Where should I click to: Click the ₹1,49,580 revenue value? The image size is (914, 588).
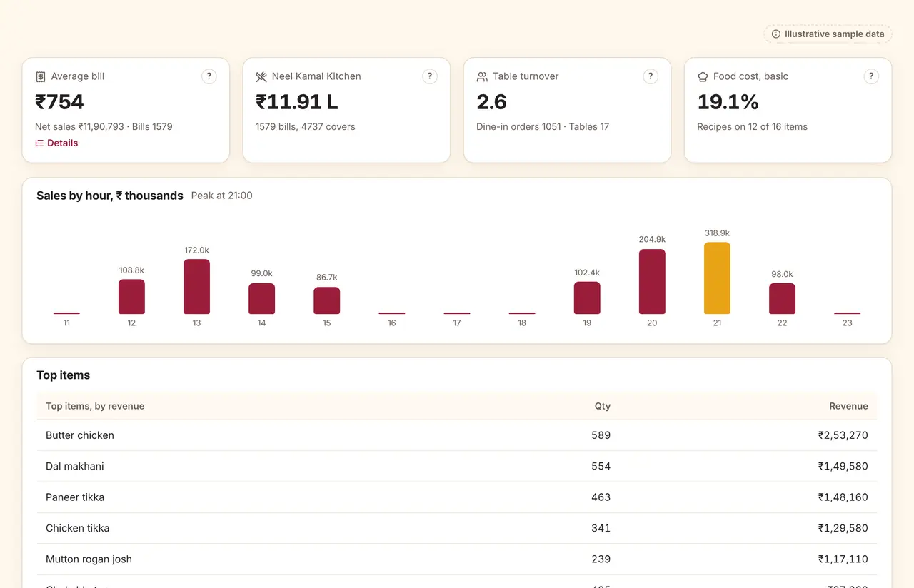(x=843, y=466)
